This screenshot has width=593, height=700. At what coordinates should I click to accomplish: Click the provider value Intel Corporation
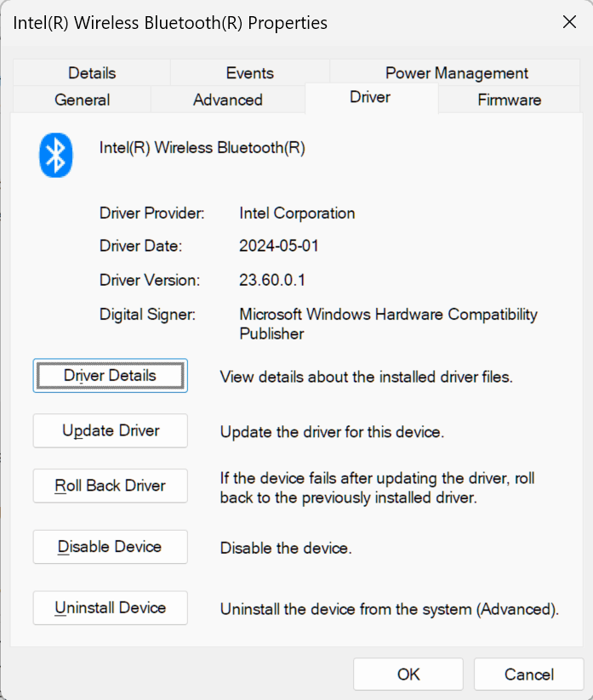(x=297, y=213)
